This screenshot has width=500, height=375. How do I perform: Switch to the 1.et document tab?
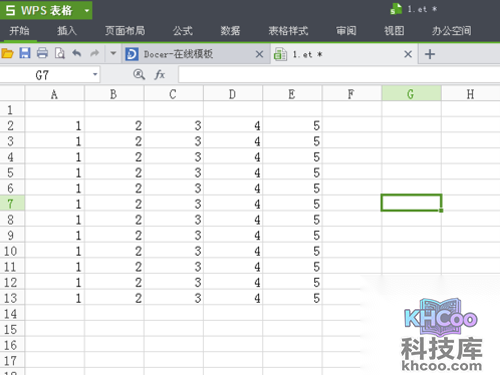point(343,54)
